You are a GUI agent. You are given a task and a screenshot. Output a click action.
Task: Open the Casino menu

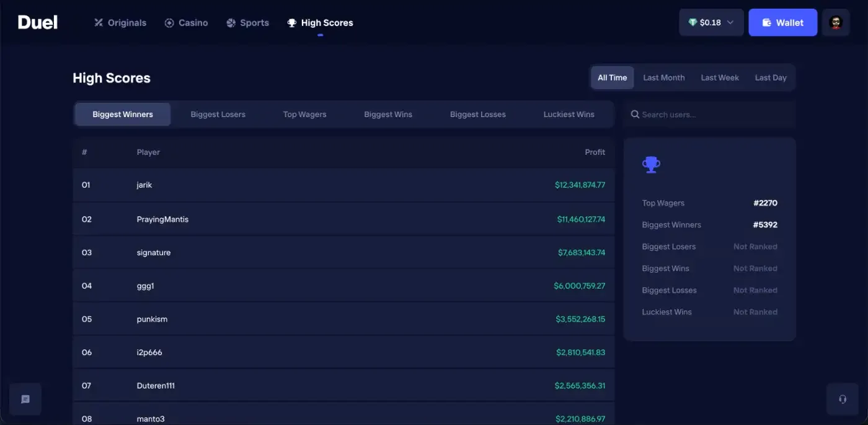click(x=187, y=23)
